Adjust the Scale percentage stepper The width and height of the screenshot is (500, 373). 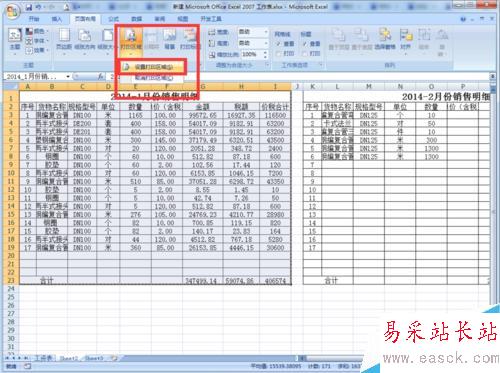[265, 54]
